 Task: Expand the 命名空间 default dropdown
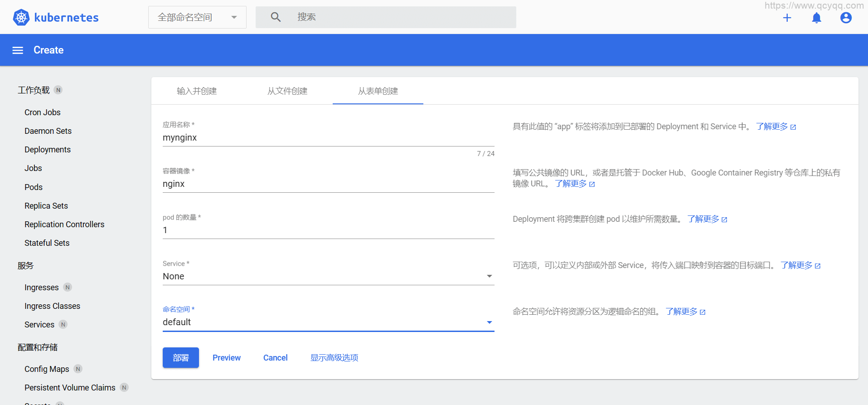[328, 322]
